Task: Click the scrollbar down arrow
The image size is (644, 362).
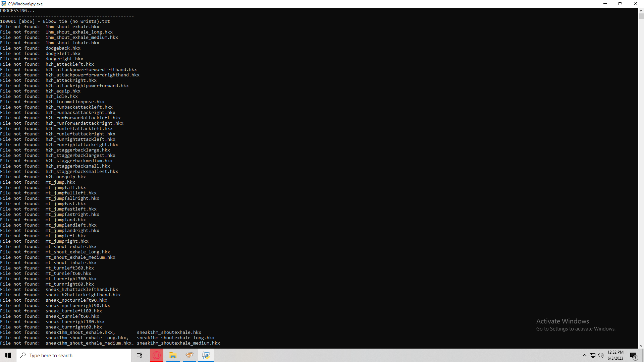Action: (641, 346)
